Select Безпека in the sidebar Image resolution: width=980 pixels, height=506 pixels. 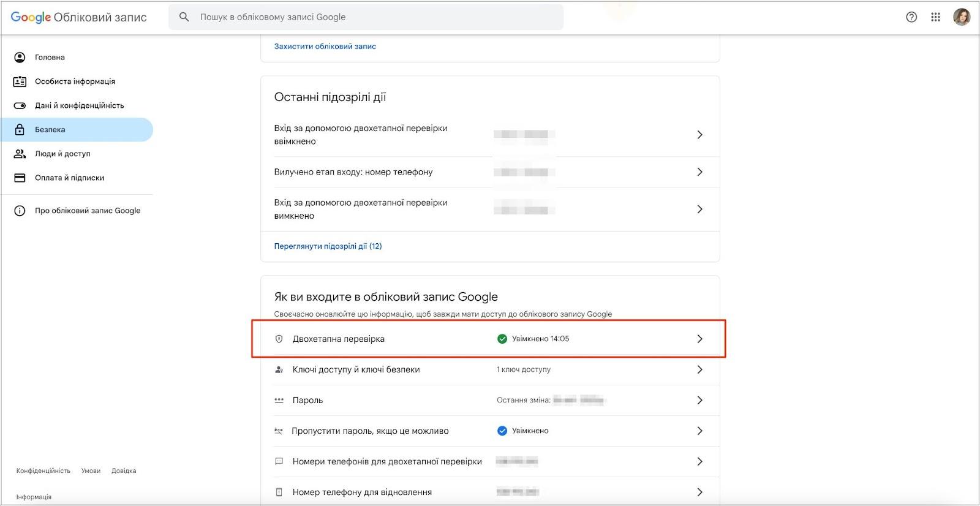point(77,130)
